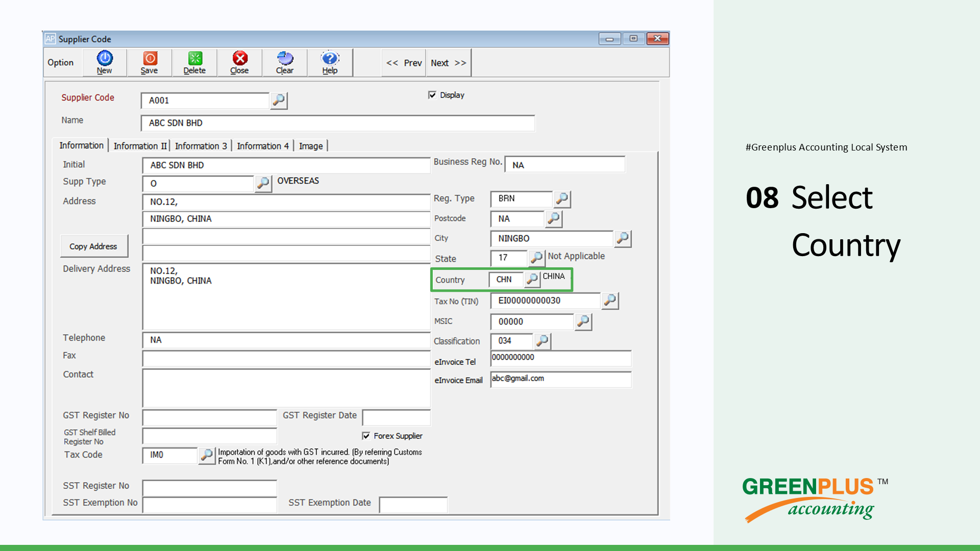Viewport: 980px width, 551px height.
Task: Open City lookup icon
Action: (623, 238)
